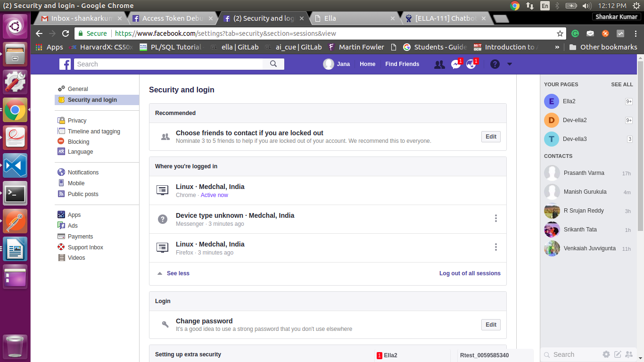
Task: Open Blocking settings
Action: (x=78, y=141)
